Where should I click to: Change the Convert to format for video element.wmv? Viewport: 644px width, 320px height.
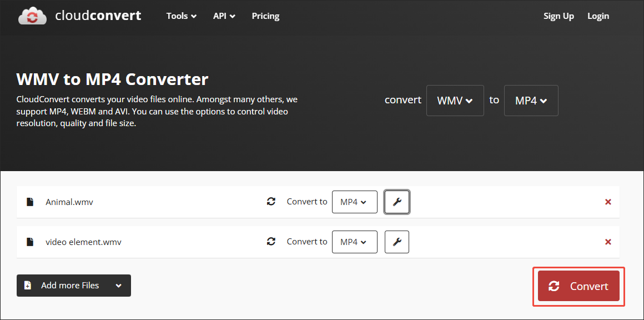pyautogui.click(x=354, y=242)
